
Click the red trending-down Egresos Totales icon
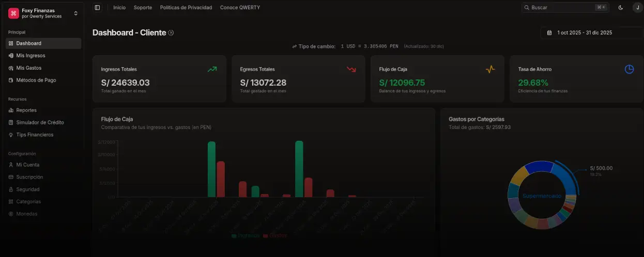point(351,69)
